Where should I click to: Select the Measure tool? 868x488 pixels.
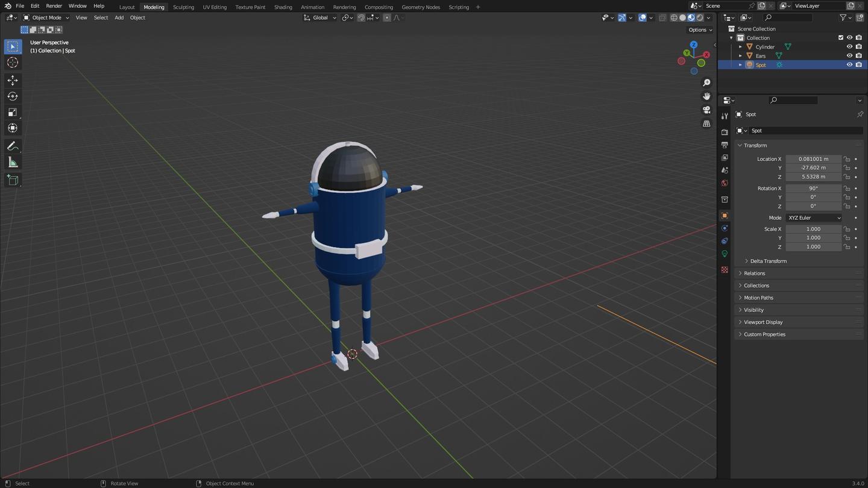pos(13,163)
